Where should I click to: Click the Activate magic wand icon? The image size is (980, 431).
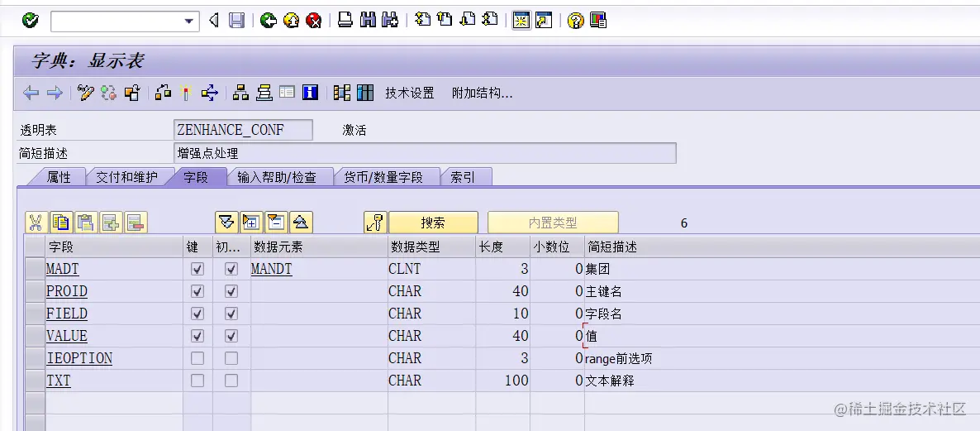click(186, 93)
